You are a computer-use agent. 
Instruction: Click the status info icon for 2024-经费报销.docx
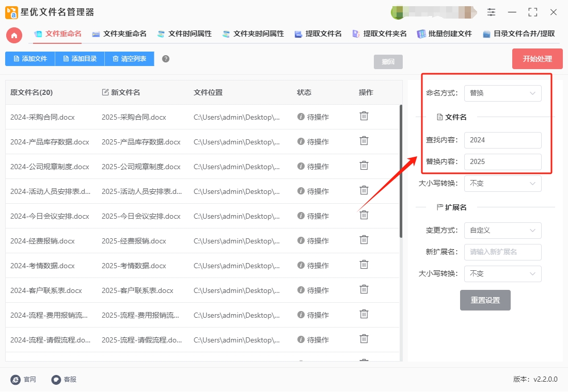(x=301, y=240)
